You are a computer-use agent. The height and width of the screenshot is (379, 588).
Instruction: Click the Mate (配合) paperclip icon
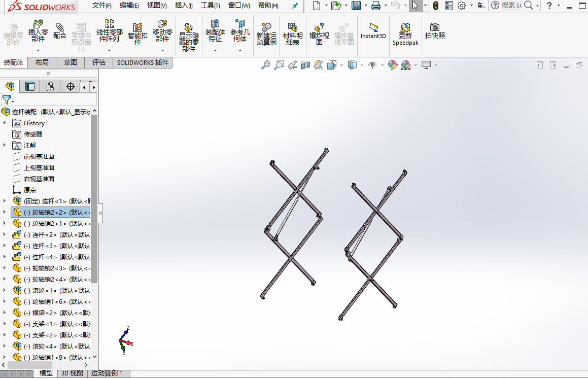click(59, 31)
